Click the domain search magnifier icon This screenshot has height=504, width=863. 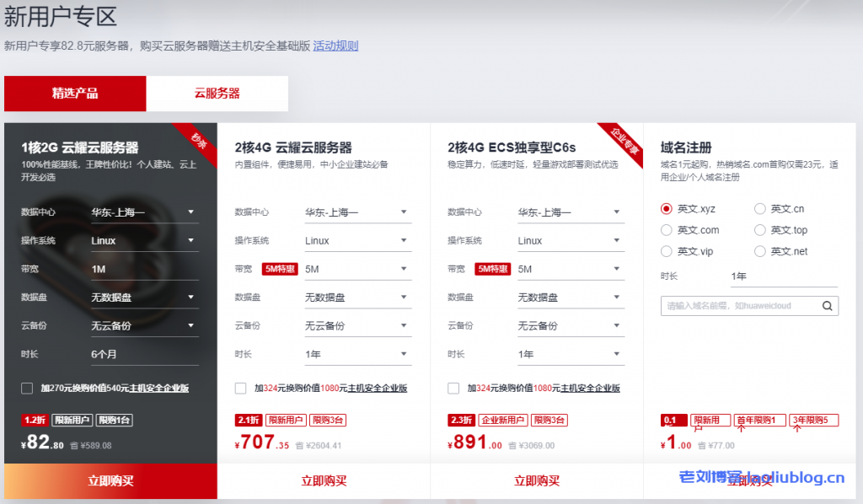tap(827, 306)
